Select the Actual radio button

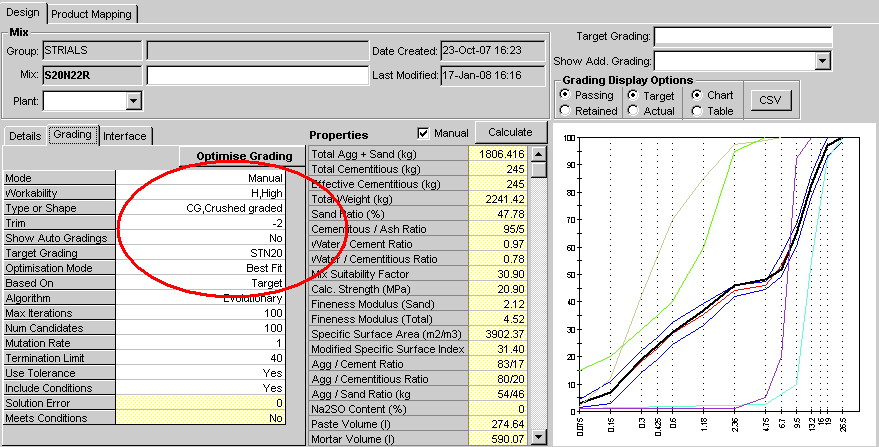pos(634,111)
